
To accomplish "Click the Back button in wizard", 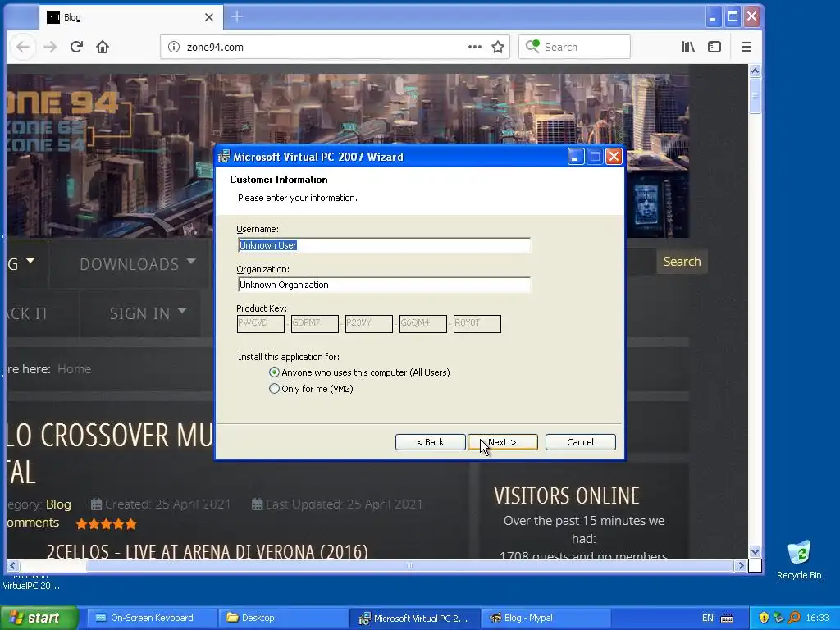I will [x=430, y=442].
